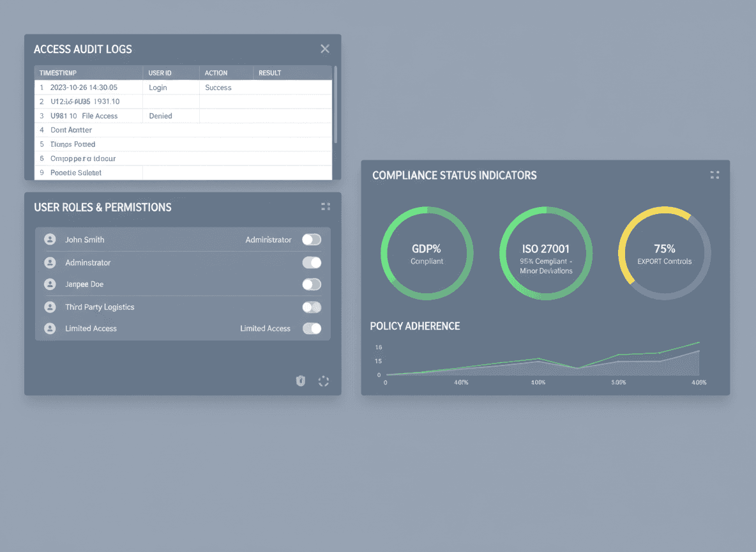Image resolution: width=756 pixels, height=552 pixels.
Task: Click the shield security icon
Action: click(300, 381)
